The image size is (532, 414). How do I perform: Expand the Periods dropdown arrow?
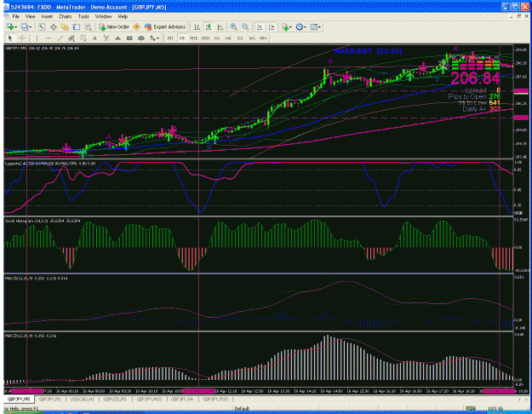coord(305,27)
